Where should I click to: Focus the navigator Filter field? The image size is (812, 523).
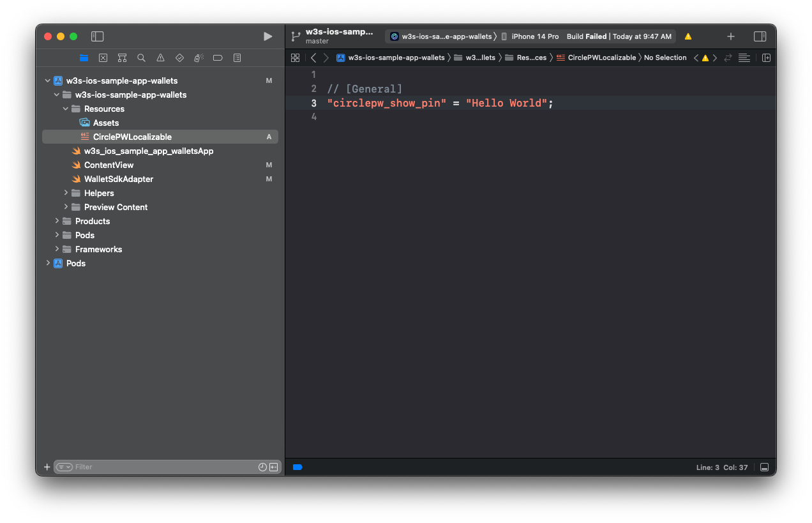point(165,467)
